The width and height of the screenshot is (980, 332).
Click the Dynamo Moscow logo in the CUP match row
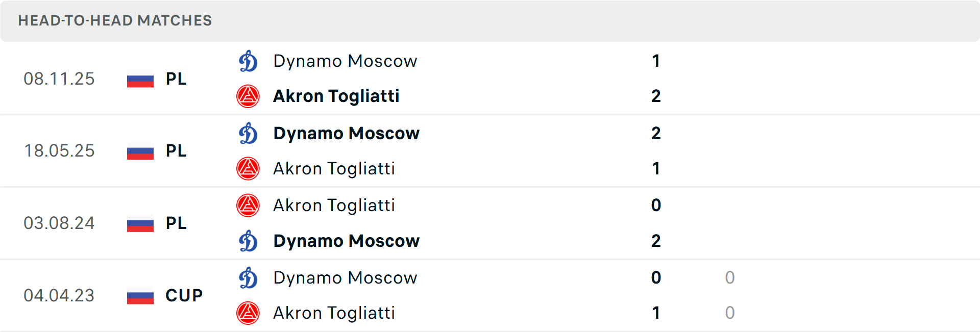pos(248,278)
